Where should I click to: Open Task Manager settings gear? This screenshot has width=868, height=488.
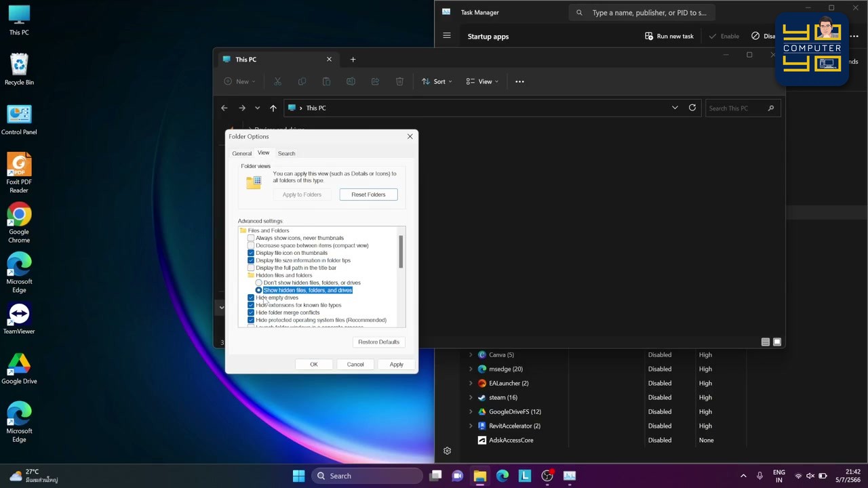(447, 451)
